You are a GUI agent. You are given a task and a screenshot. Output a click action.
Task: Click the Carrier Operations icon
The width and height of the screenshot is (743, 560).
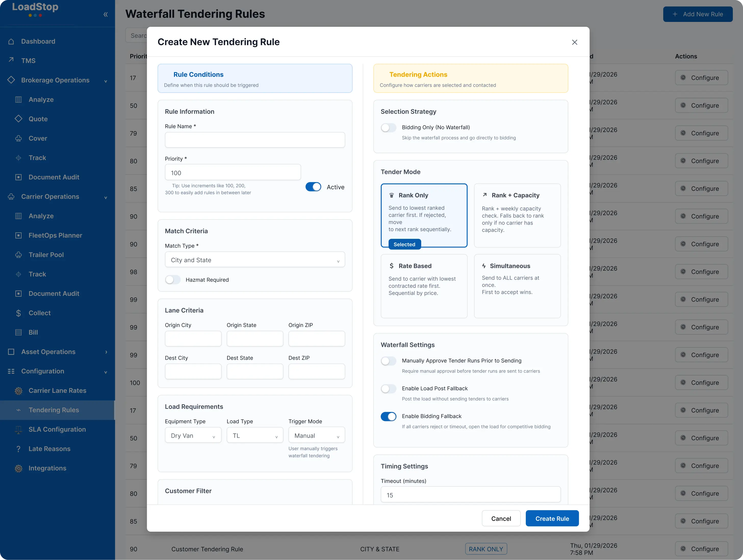[x=11, y=197]
